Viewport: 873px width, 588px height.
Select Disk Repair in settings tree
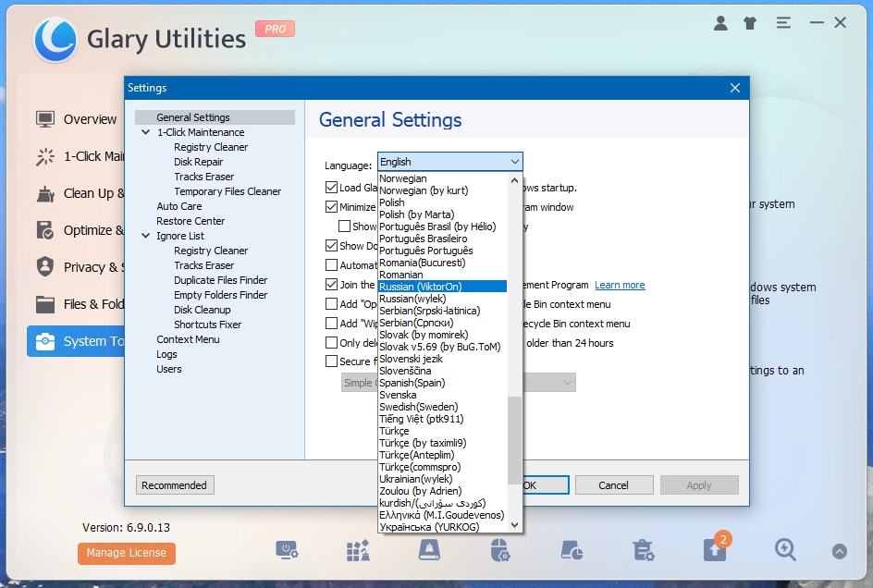point(198,162)
